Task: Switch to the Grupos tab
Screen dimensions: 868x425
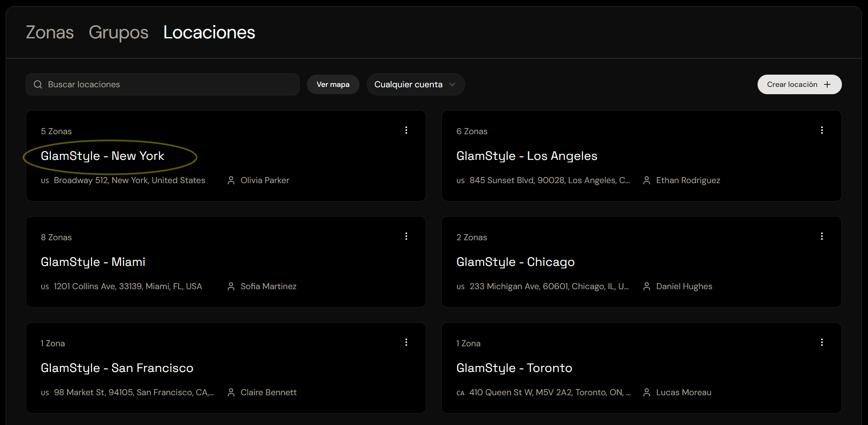Action: 119,32
